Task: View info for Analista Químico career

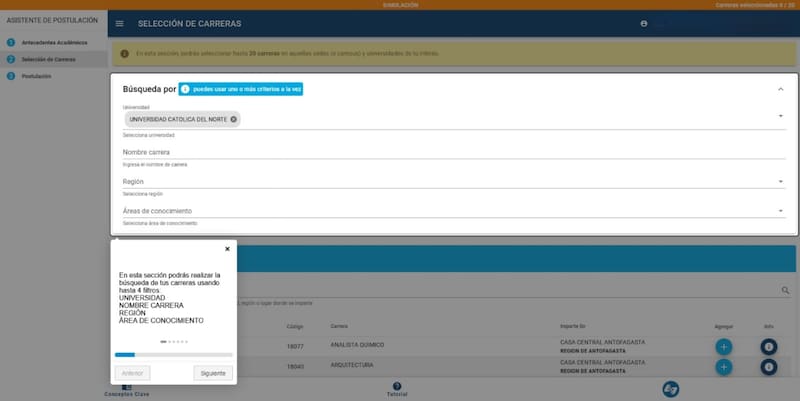Action: click(x=769, y=346)
